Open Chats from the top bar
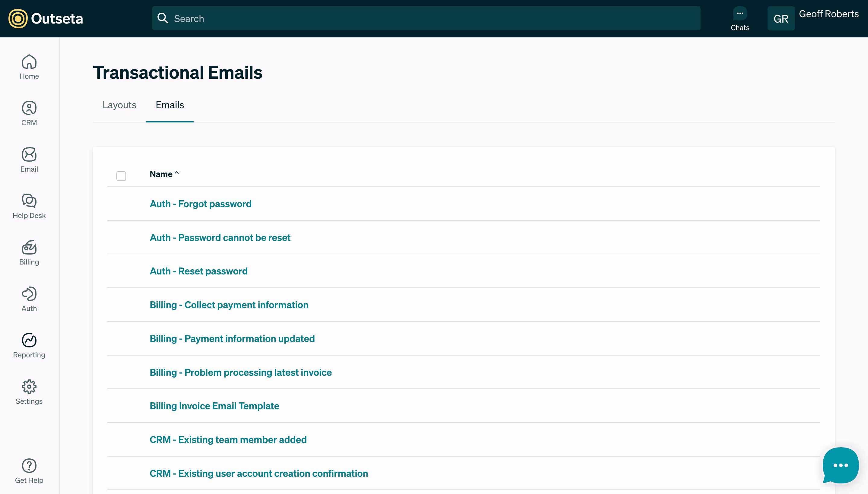Image resolution: width=868 pixels, height=494 pixels. (x=740, y=19)
